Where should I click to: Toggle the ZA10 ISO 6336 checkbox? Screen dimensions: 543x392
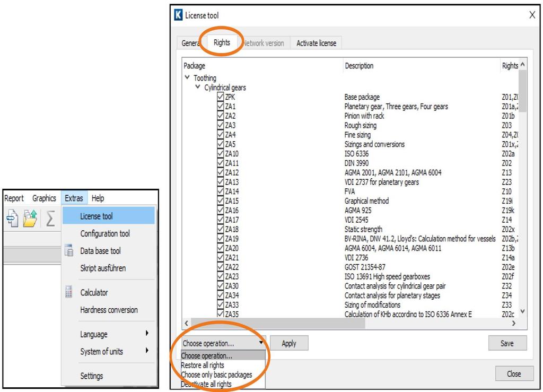point(221,153)
